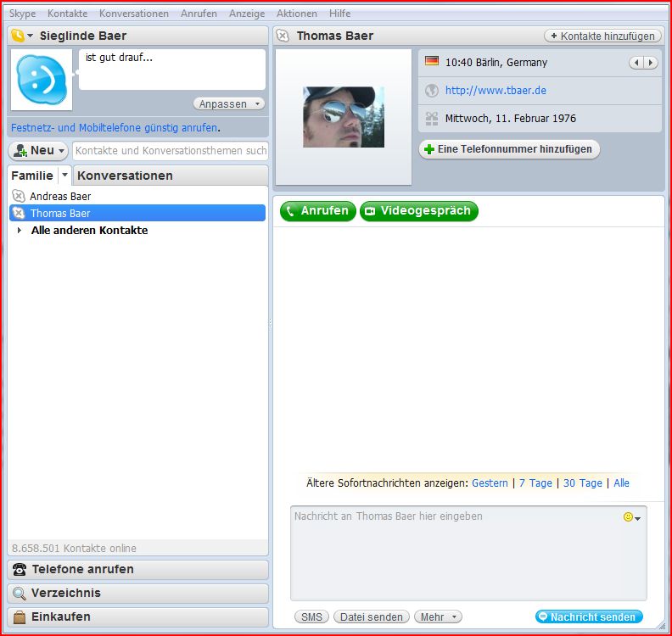Click Thomas Baer profile photo
672x636 pixels.
click(x=344, y=117)
